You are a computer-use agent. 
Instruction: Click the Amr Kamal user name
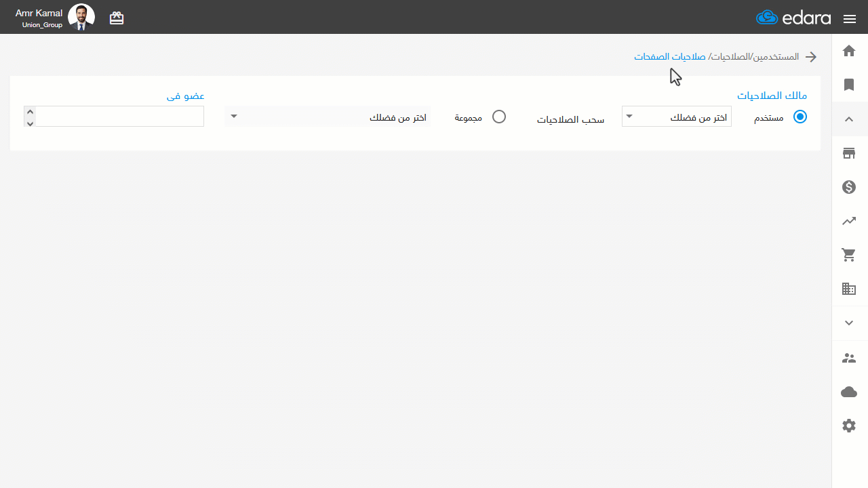click(x=39, y=13)
